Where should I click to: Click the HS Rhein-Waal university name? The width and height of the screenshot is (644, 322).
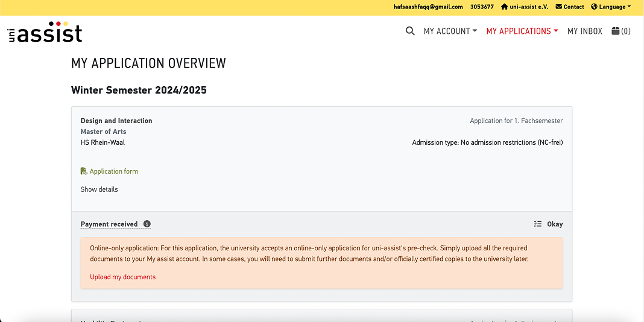(x=103, y=142)
